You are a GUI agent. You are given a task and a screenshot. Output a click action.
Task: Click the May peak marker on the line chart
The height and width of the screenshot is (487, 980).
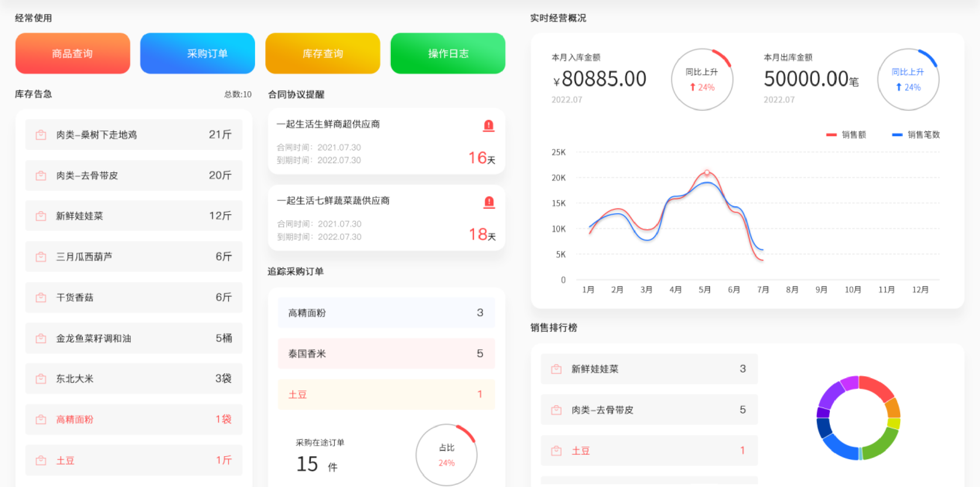707,172
